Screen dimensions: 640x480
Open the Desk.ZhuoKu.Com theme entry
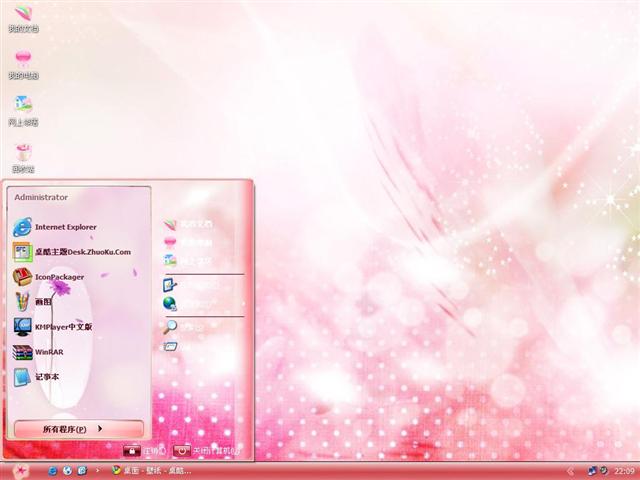(x=72, y=252)
